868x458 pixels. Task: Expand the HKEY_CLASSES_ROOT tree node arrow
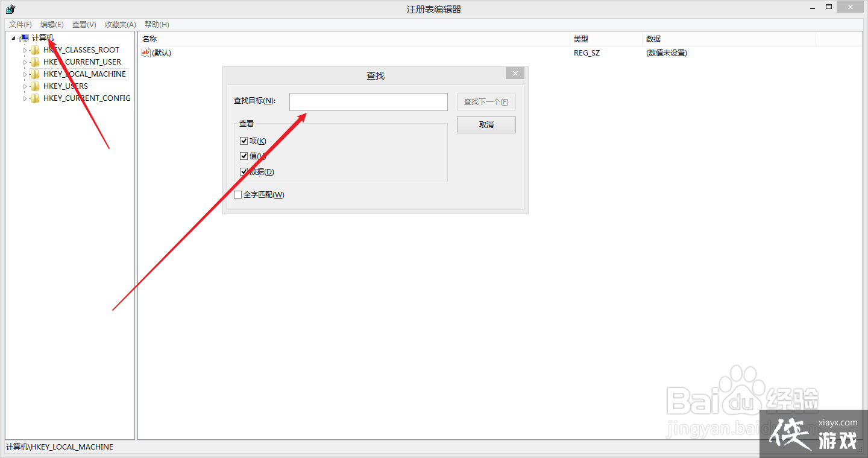(25, 50)
